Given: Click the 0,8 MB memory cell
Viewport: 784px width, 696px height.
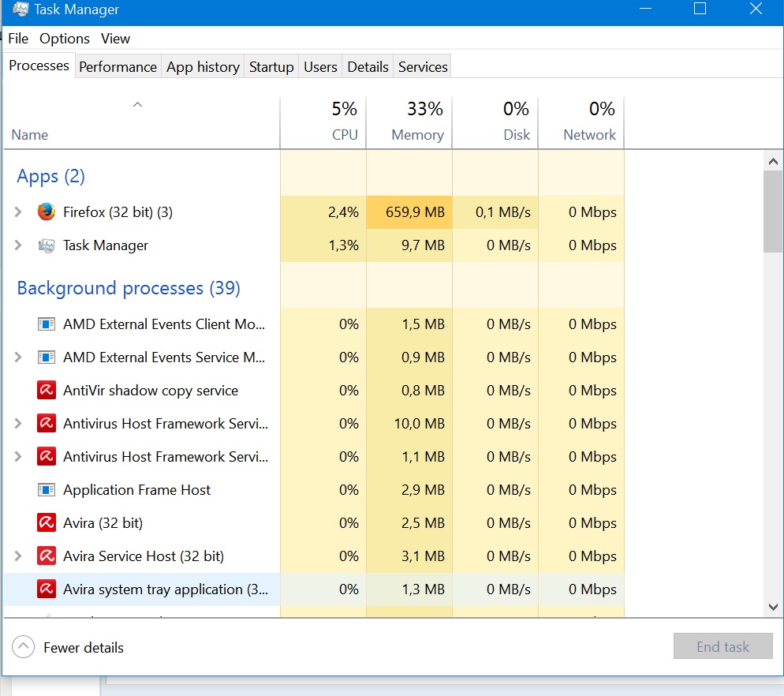Looking at the screenshot, I should [x=409, y=391].
